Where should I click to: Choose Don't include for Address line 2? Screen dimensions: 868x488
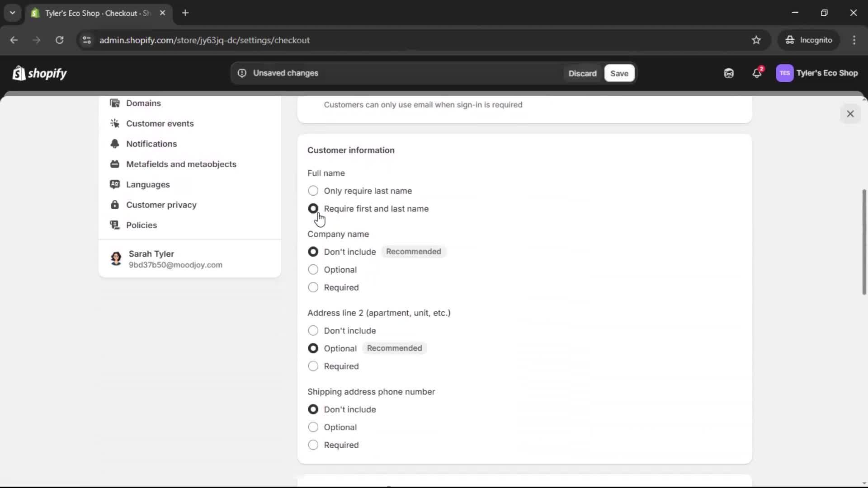tap(313, 330)
